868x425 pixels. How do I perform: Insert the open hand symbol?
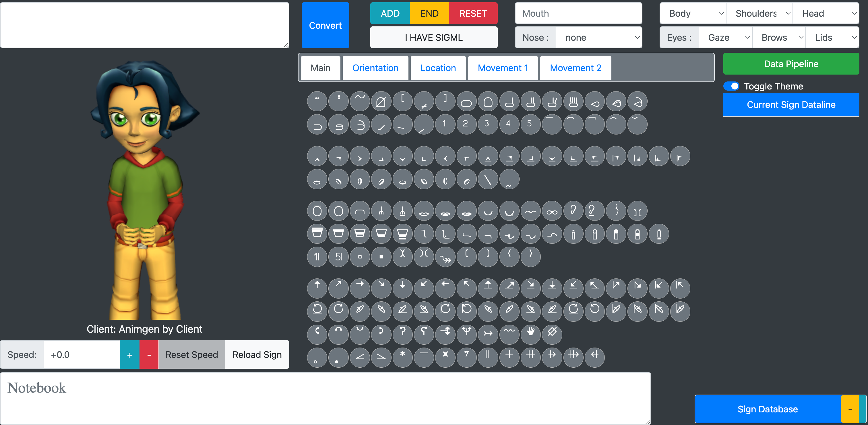pyautogui.click(x=530, y=334)
